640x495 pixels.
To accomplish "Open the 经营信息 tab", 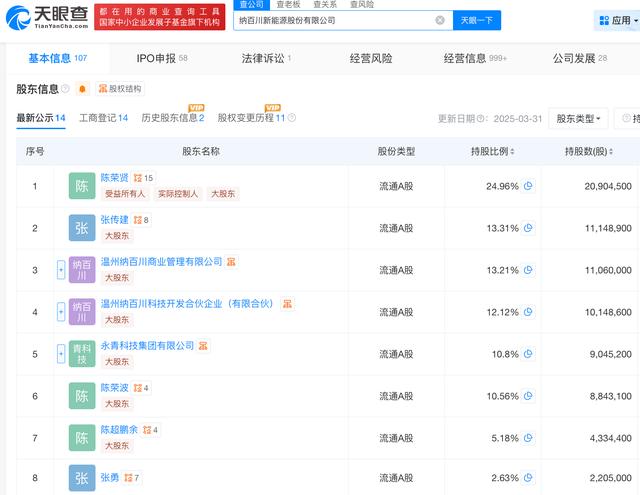I will pyautogui.click(x=475, y=58).
